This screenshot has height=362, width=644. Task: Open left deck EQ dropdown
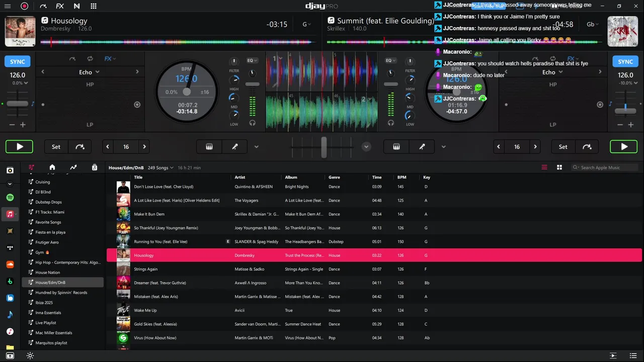(x=252, y=60)
